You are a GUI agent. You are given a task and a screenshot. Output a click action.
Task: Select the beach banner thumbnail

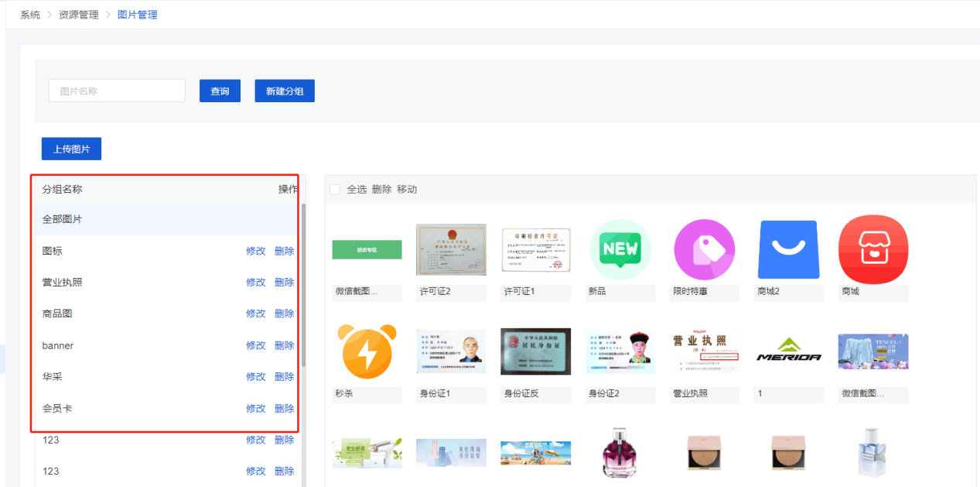pos(536,453)
